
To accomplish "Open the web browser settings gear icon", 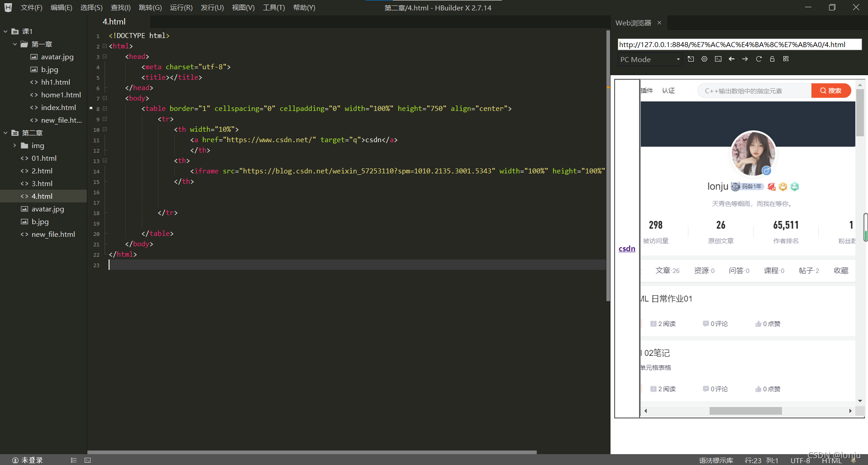I will (x=704, y=59).
